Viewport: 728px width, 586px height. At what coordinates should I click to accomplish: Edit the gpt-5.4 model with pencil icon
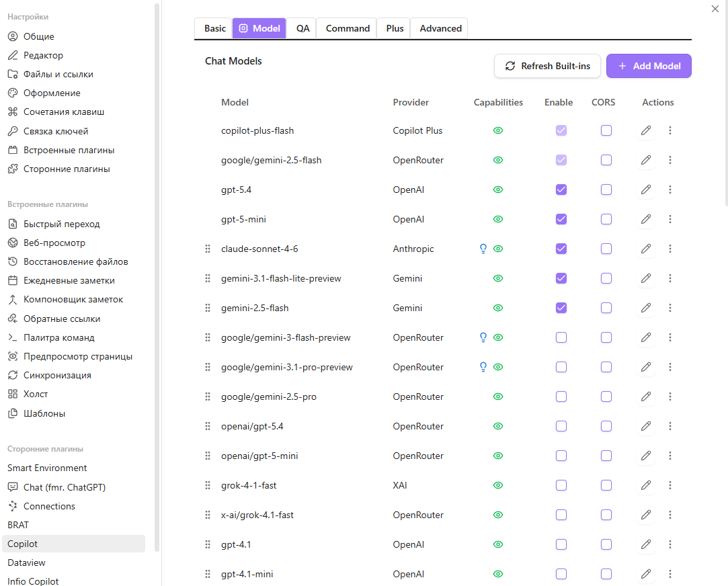646,190
